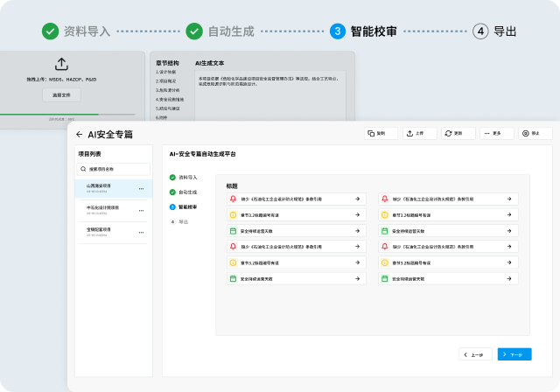The image size is (560, 392).
Task: Click the blue step 3 circle 智能校审
Action: coord(338,31)
